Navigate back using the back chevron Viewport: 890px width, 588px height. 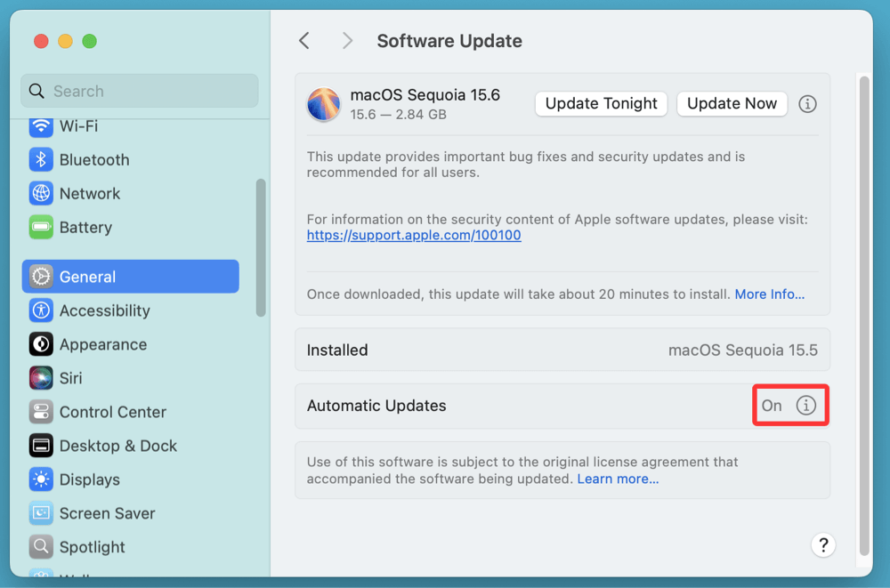303,40
